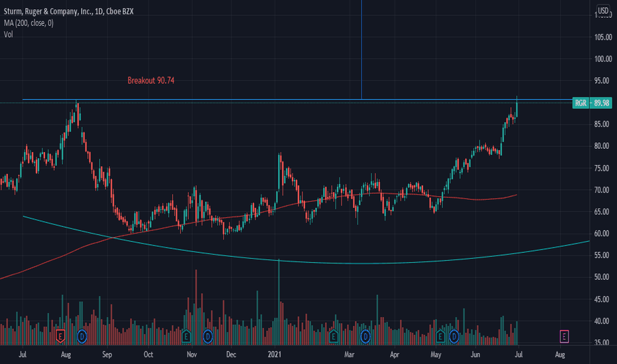Click the earnings E marker in May 2021

[x=440, y=336]
